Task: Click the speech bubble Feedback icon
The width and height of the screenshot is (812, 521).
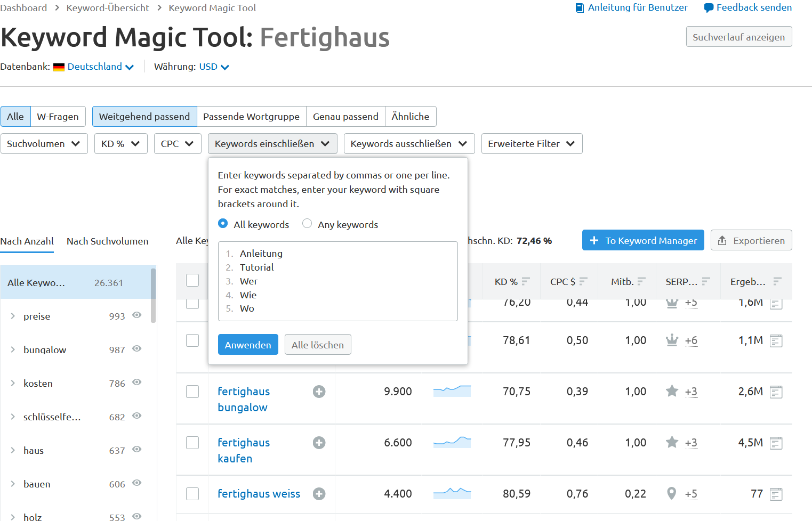Action: [x=709, y=8]
